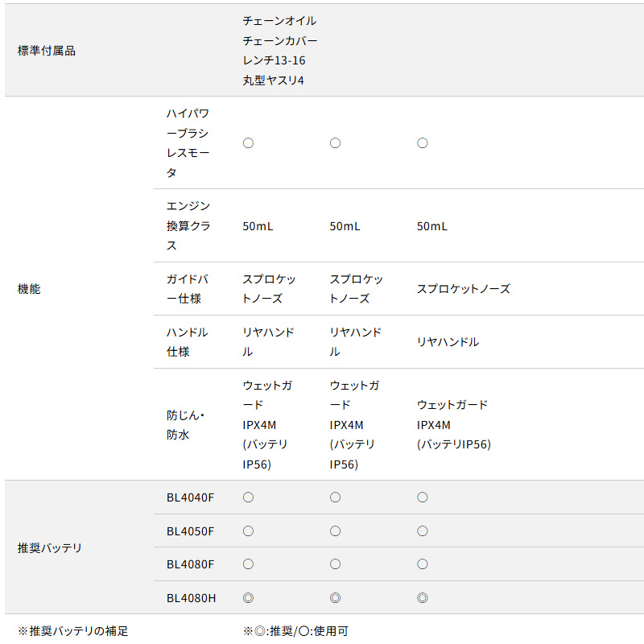
Task: Select the 標準付属品 row header
Action: pyautogui.click(x=47, y=51)
